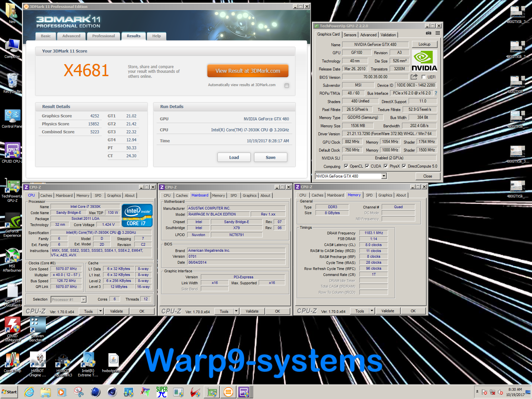This screenshot has width=532, height=399.
Task: Open the Caches tab in the CPU-Z CPU window
Action: pyautogui.click(x=46, y=196)
